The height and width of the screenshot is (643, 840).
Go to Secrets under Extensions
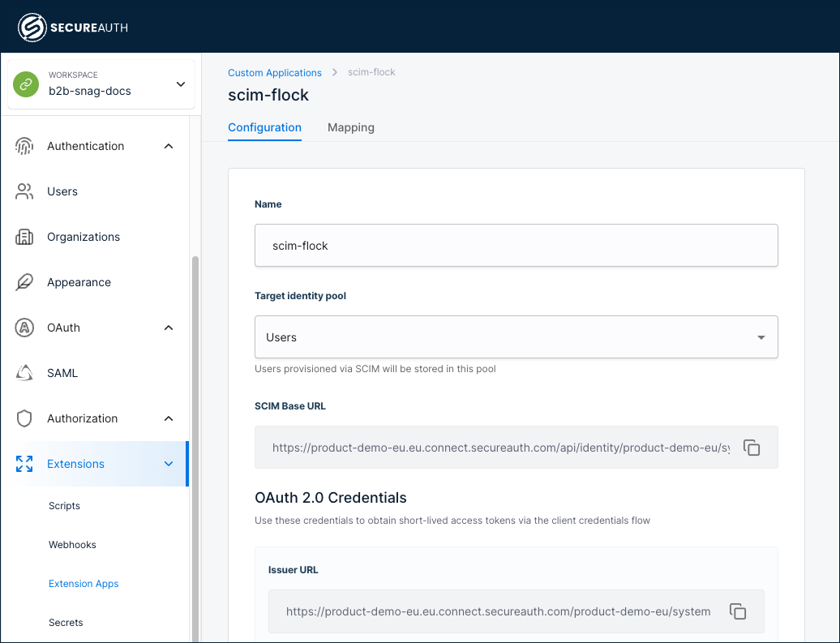pyautogui.click(x=66, y=623)
